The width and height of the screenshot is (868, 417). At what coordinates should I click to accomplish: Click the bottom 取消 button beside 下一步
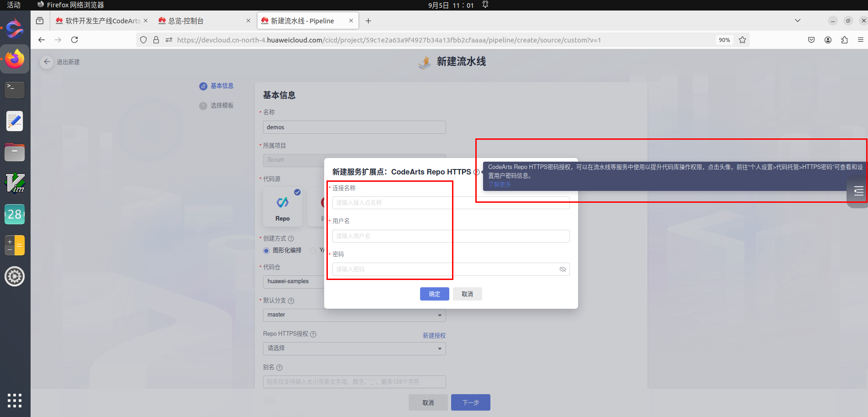pyautogui.click(x=428, y=402)
